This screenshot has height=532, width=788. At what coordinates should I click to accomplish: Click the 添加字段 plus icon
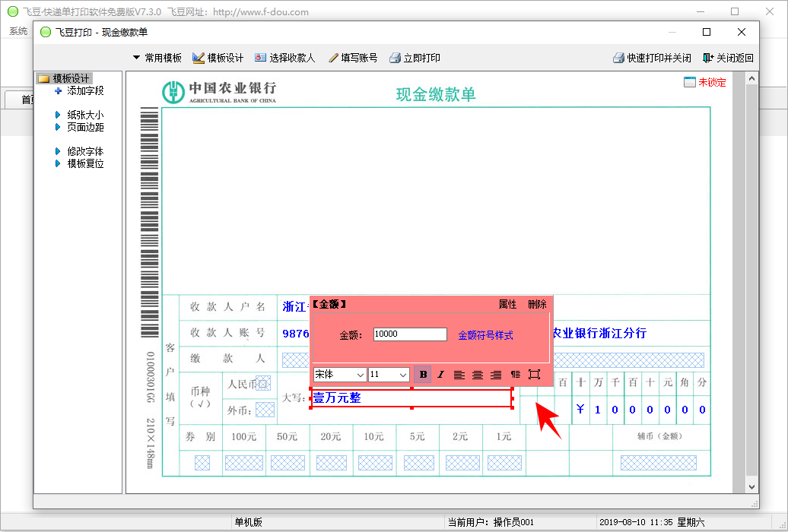click(59, 91)
